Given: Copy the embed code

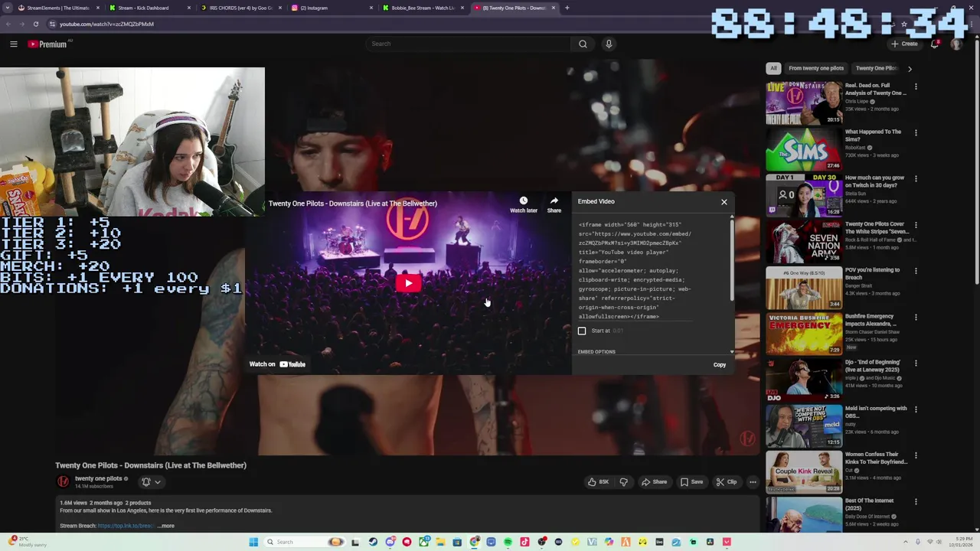Looking at the screenshot, I should (720, 365).
